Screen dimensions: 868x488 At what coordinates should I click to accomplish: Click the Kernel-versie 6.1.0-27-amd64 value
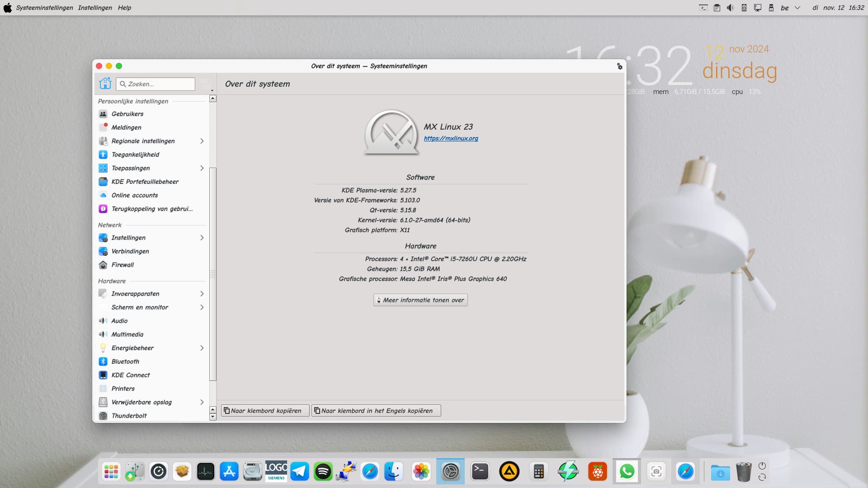[435, 220]
